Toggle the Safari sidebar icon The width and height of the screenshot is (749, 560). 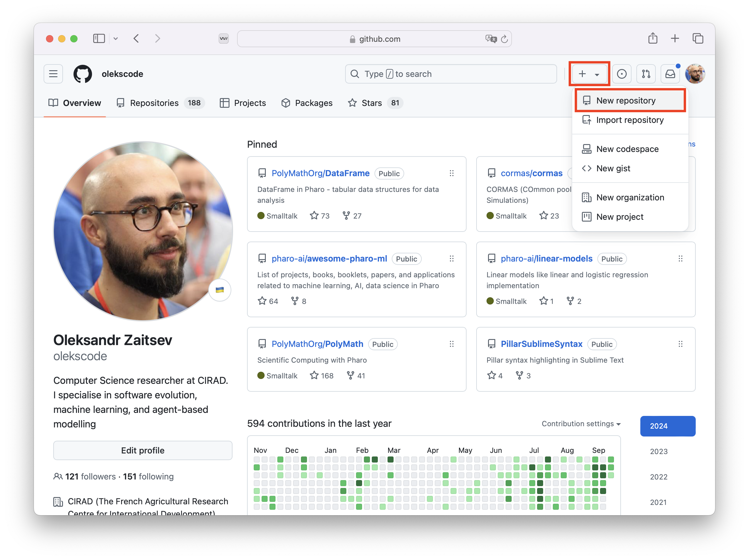99,39
